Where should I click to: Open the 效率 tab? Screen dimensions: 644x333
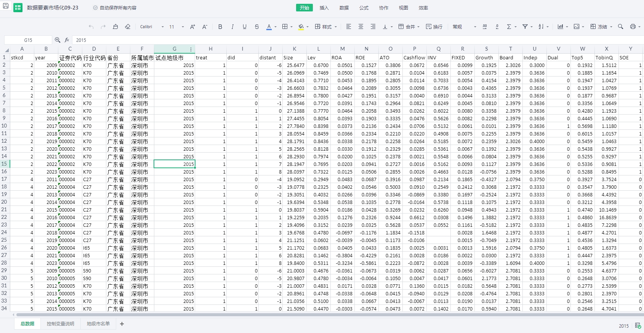(x=423, y=8)
